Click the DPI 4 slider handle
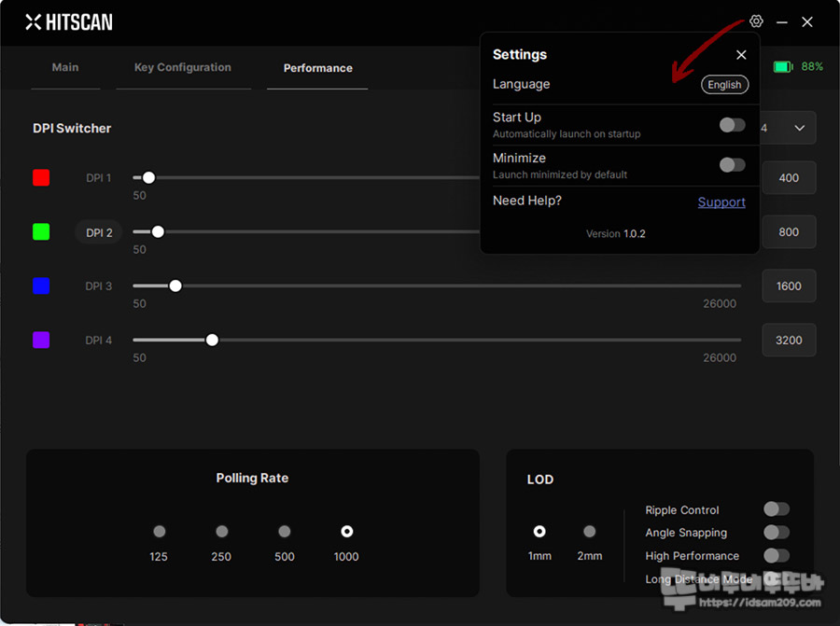This screenshot has width=840, height=626. (x=212, y=340)
